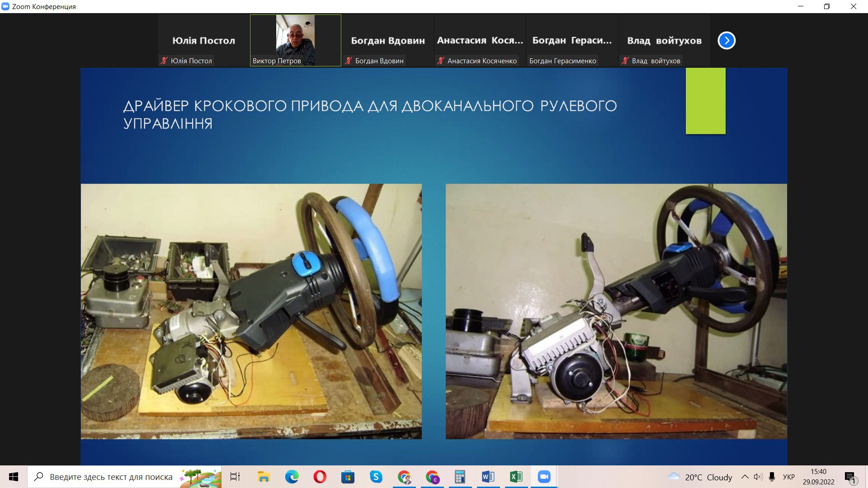Launch Opera browser from taskbar
The image size is (868, 488).
(x=320, y=477)
